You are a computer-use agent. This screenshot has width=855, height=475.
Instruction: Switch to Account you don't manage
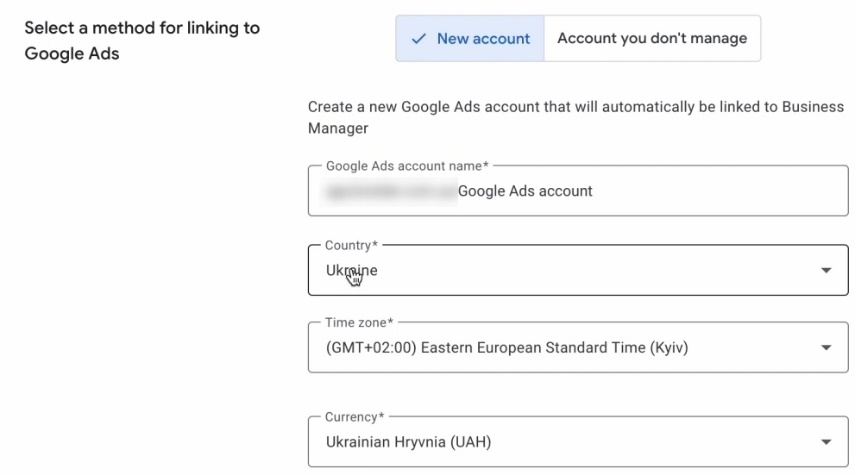[x=651, y=39]
